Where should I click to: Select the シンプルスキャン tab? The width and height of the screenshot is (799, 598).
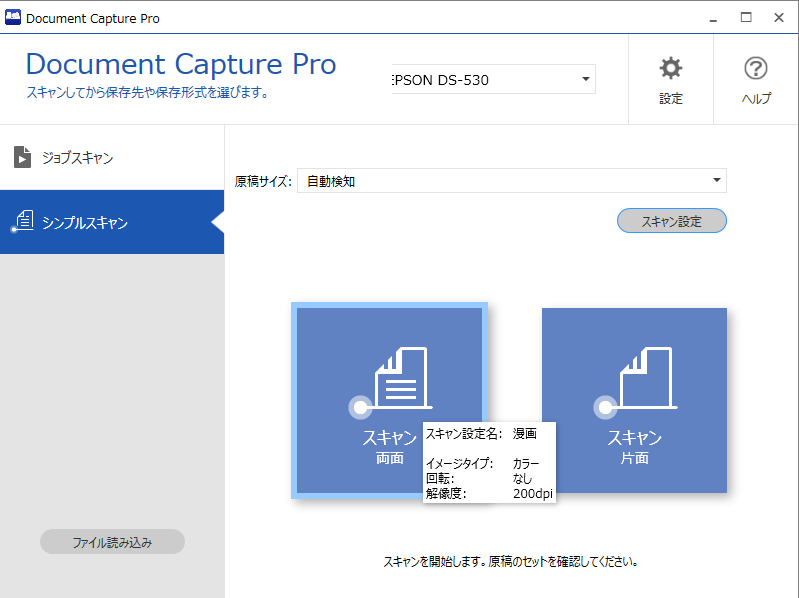tap(112, 222)
